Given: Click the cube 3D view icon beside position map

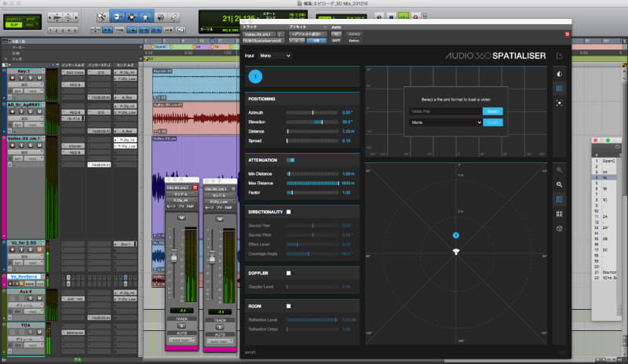Looking at the screenshot, I should click(x=559, y=228).
